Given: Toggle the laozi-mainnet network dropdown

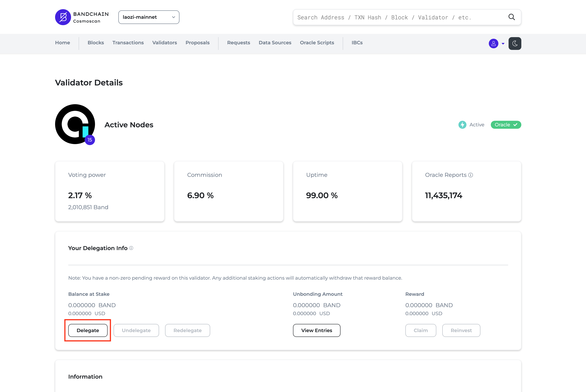Looking at the screenshot, I should coord(149,17).
